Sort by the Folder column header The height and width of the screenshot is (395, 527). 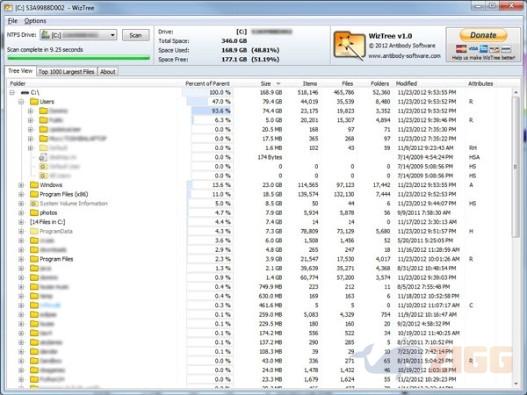click(x=18, y=83)
